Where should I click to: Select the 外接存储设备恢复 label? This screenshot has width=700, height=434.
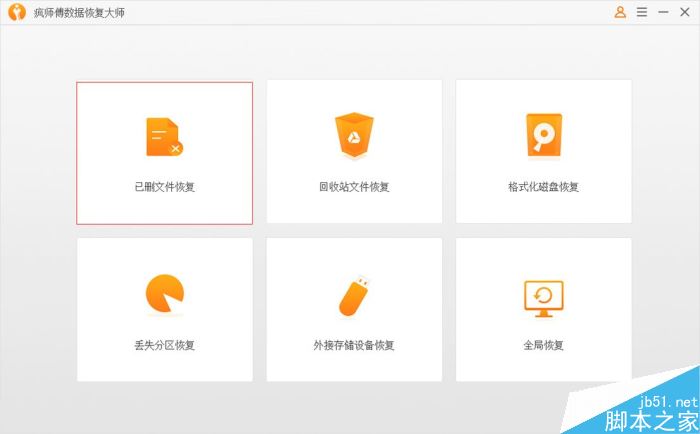pos(354,345)
